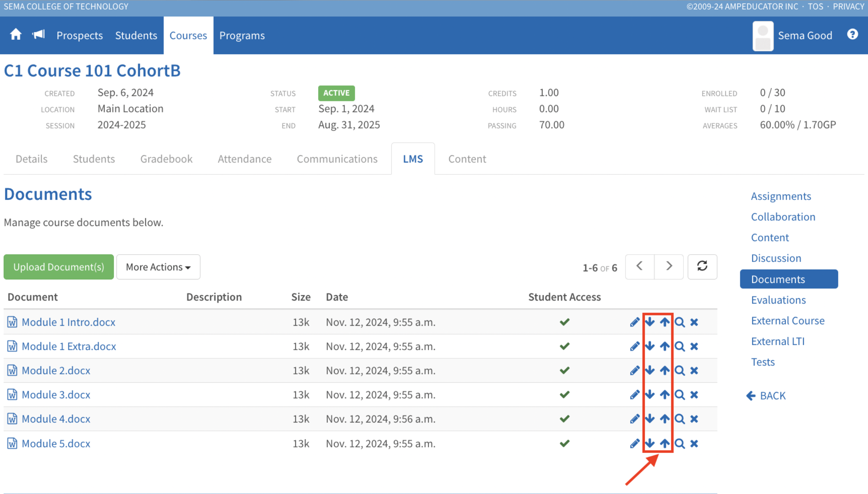Edit Module 1 Intro.docx with pencil icon

tap(635, 322)
